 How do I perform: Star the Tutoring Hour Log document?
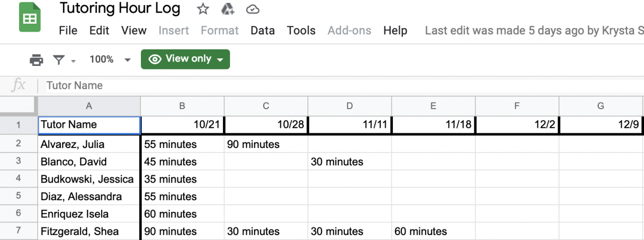(x=203, y=9)
